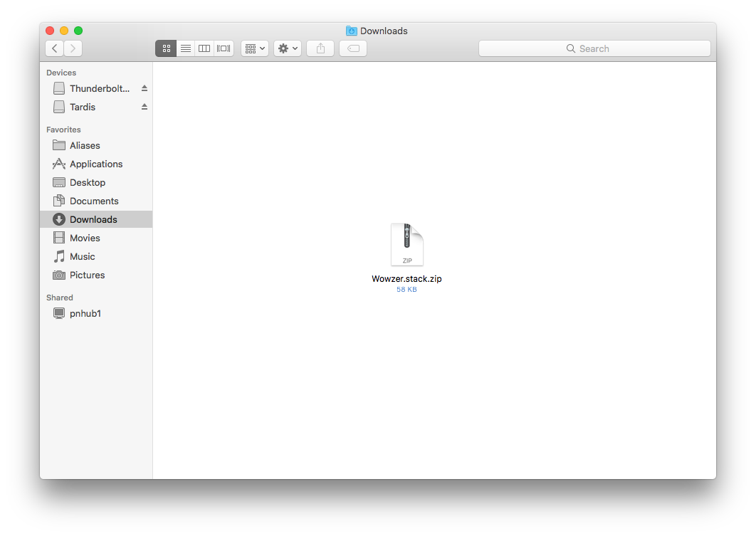Focus the Search field

pos(594,48)
